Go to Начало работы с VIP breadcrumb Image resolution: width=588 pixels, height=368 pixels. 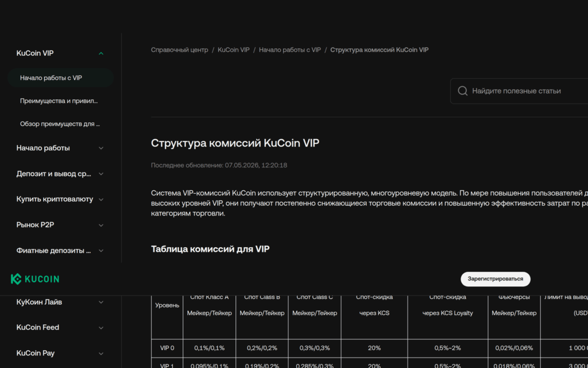pos(290,49)
